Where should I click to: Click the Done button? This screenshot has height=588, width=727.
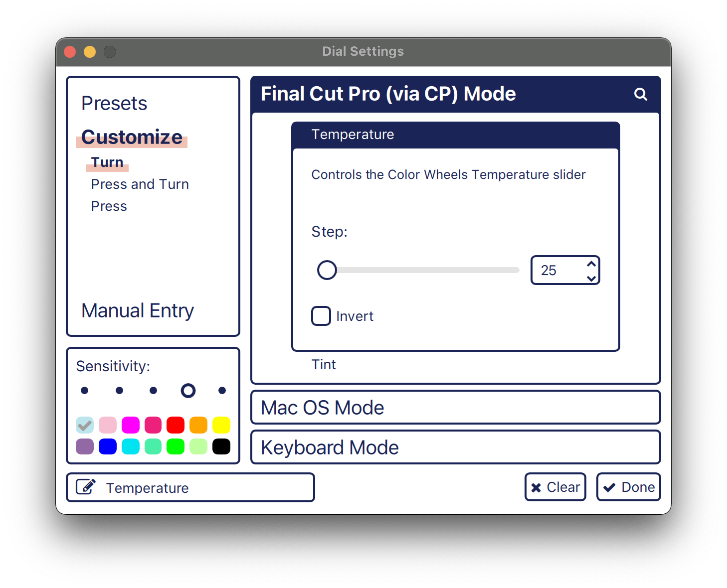(x=628, y=487)
